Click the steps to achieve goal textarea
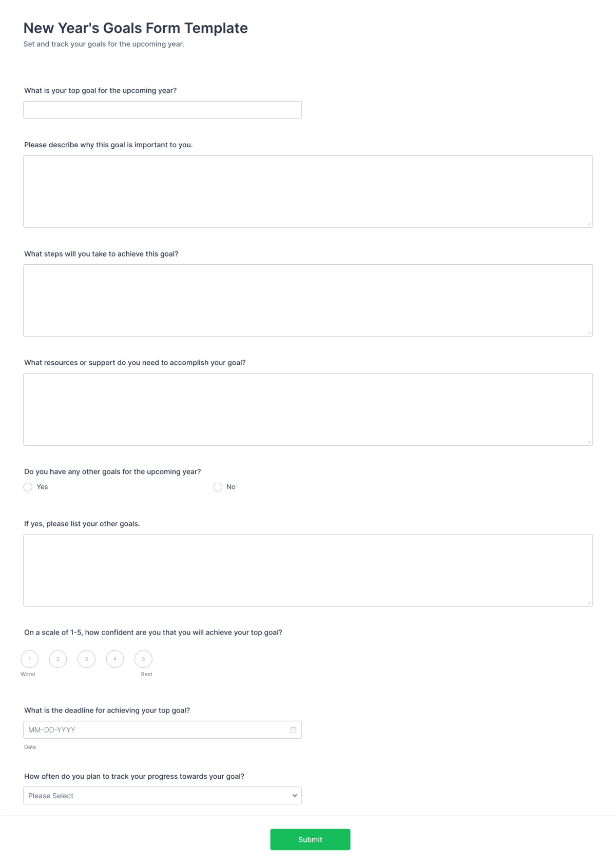 308,300
